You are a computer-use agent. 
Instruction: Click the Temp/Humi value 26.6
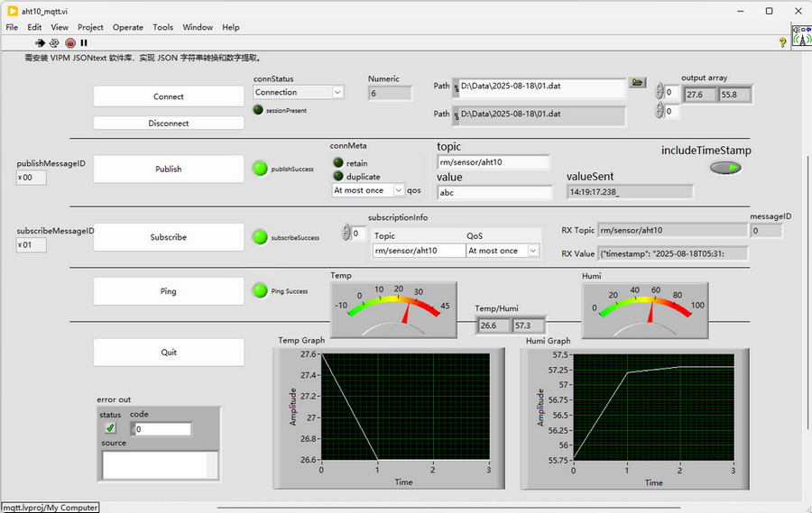coord(494,325)
